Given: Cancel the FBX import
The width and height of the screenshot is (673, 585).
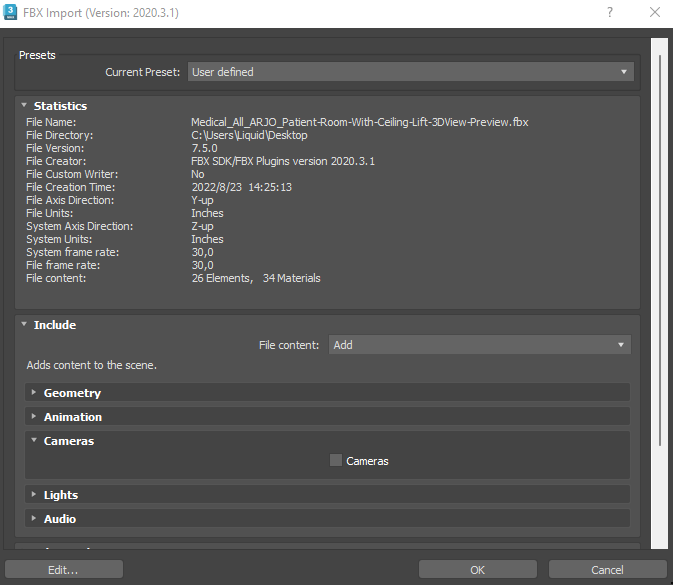Looking at the screenshot, I should (607, 570).
